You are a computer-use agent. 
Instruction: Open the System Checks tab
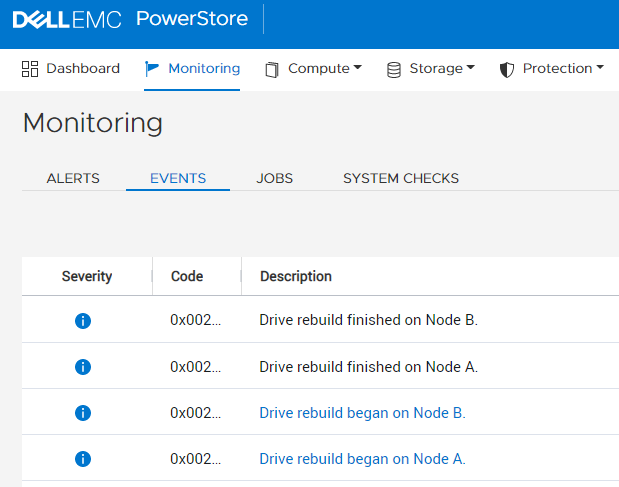400,179
